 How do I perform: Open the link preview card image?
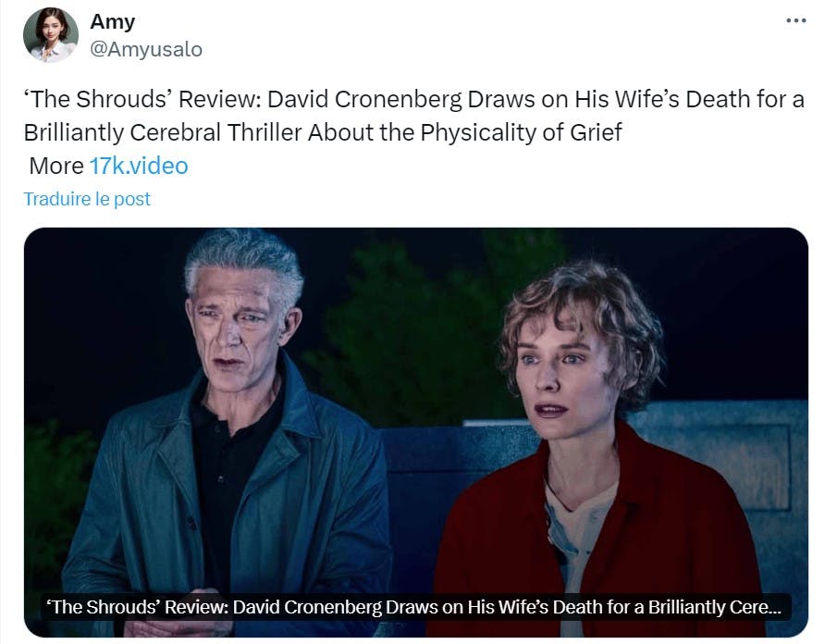[x=416, y=432]
